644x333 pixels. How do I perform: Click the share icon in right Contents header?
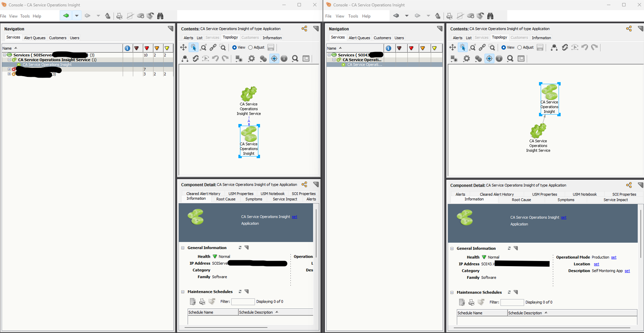629,29
